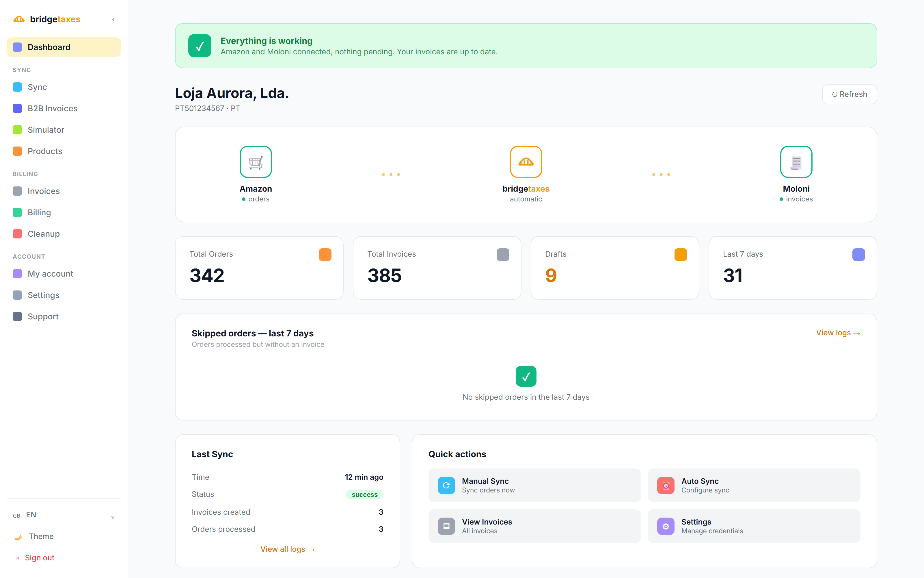The width and height of the screenshot is (924, 578).
Task: Click the Auto Sync alarm clock icon
Action: (666, 486)
